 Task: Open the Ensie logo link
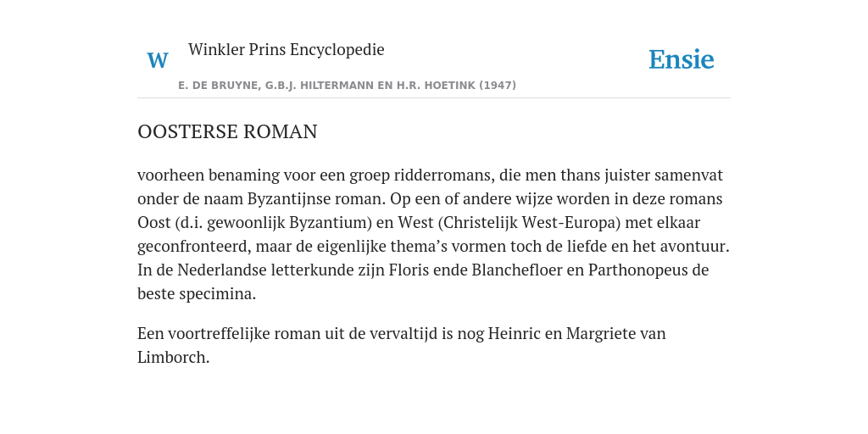point(682,59)
